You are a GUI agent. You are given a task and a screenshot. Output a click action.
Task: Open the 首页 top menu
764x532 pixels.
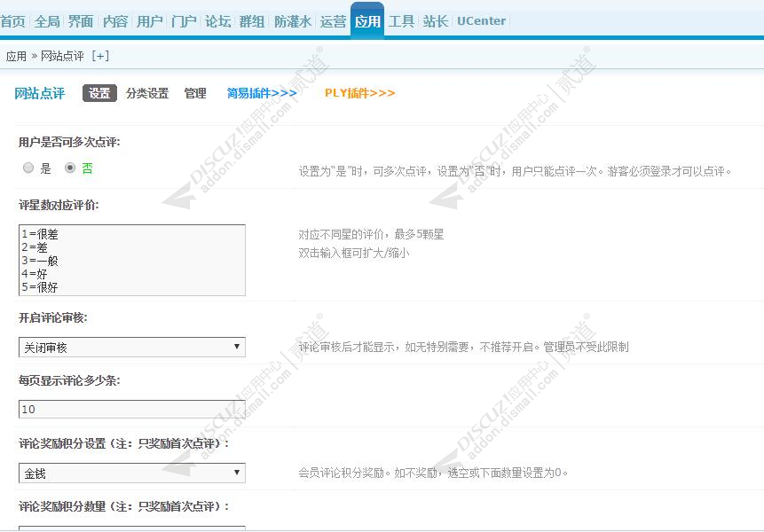(12, 21)
